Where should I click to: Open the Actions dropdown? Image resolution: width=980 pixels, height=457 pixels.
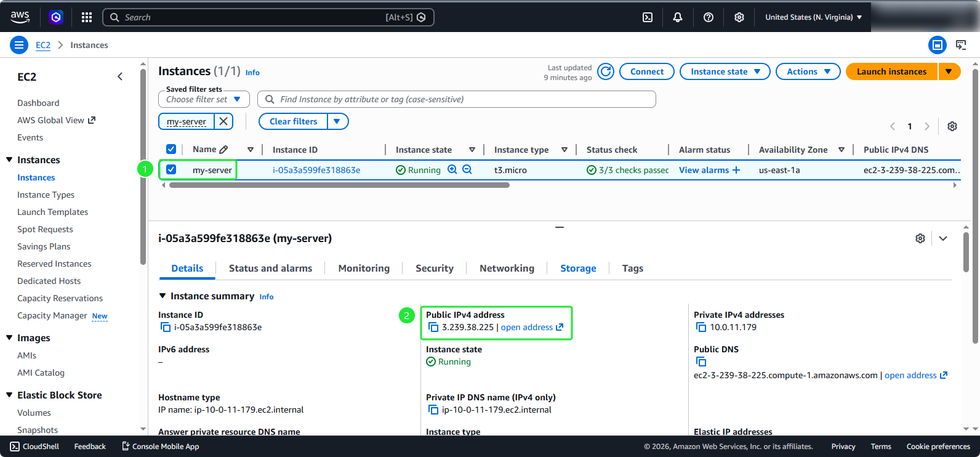pyautogui.click(x=808, y=71)
